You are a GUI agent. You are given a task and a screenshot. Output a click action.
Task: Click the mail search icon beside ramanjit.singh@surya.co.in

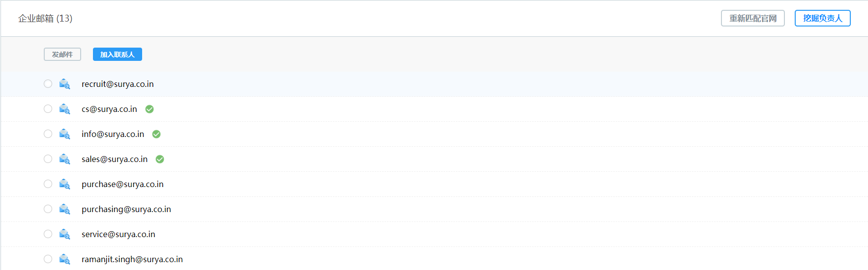[x=64, y=259]
